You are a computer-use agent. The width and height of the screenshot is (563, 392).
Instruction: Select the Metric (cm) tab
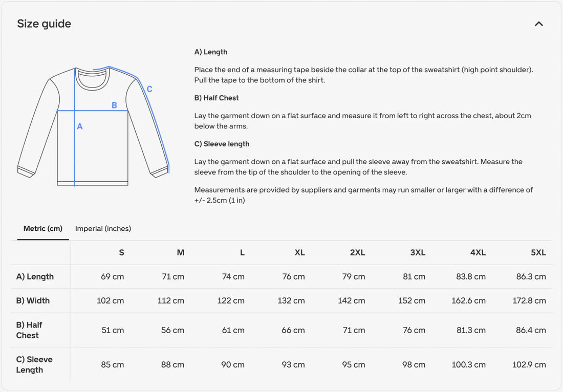tap(43, 229)
